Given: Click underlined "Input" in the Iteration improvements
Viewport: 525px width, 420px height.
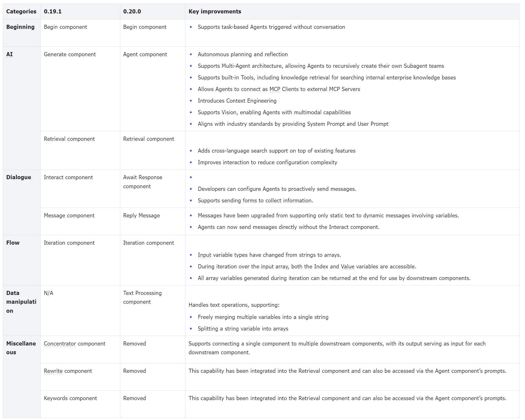Looking at the screenshot, I should (x=205, y=255).
